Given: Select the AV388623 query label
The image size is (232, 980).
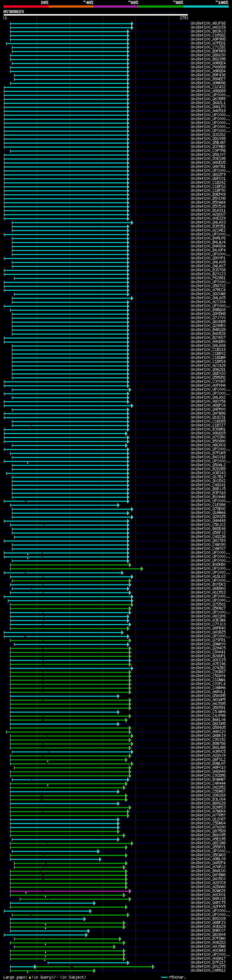Looking at the screenshot, I should tap(13, 12).
